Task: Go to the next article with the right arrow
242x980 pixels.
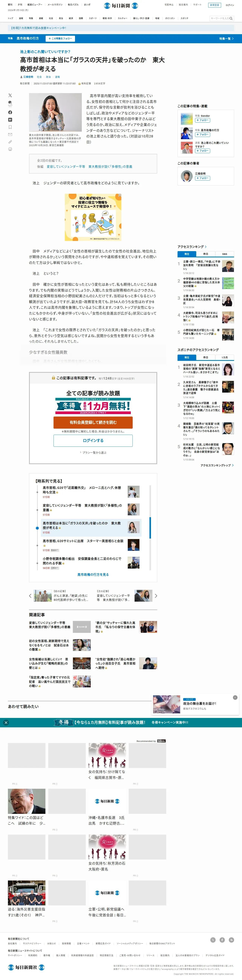Action: [156, 596]
